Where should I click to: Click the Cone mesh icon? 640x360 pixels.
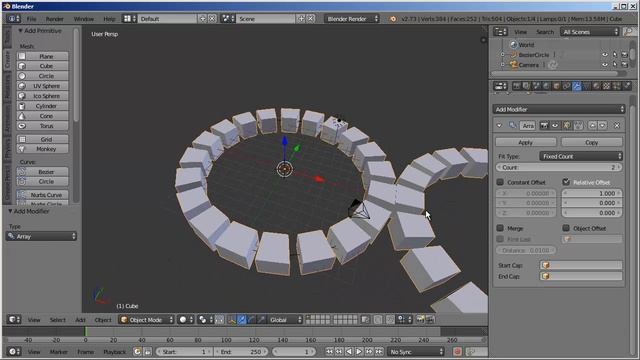[22, 116]
